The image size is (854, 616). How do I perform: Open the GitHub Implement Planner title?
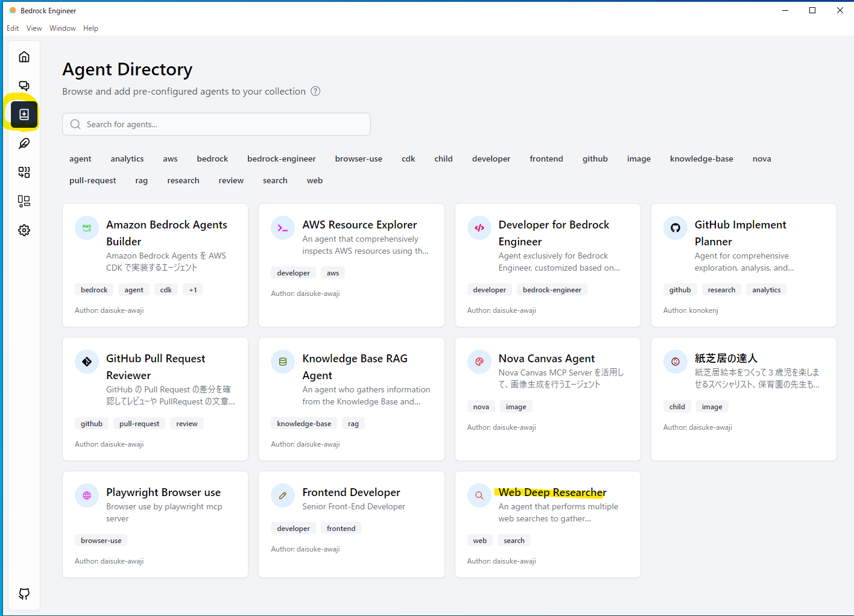(740, 233)
